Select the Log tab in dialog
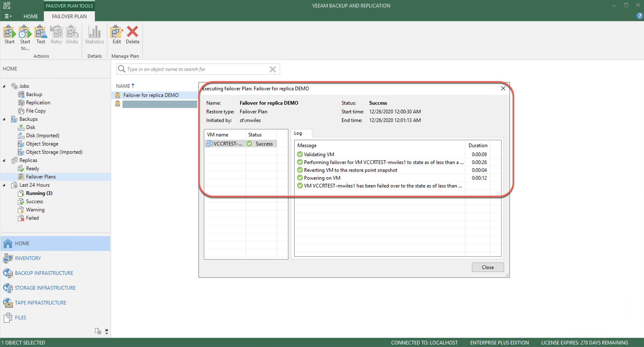The height and width of the screenshot is (347, 644). [x=298, y=133]
